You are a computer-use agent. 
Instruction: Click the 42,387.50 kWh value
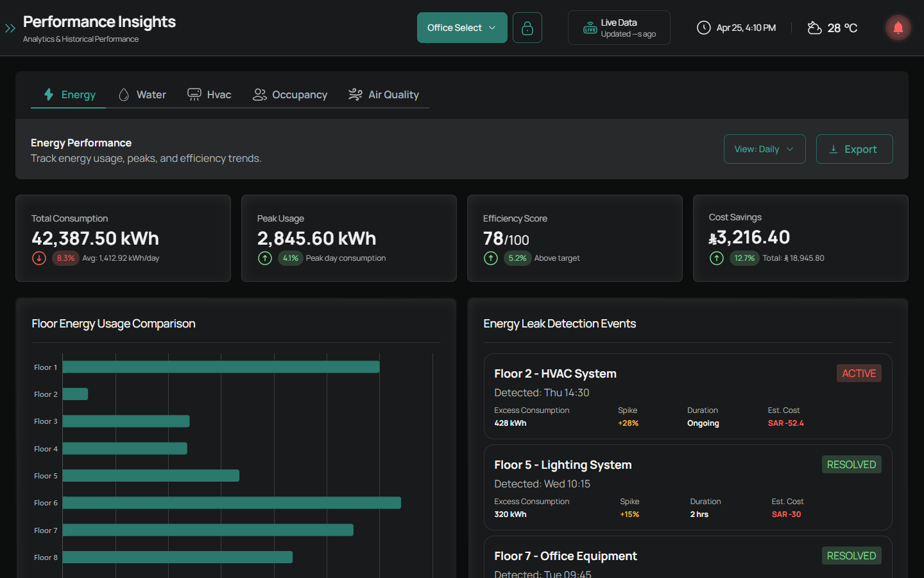(95, 238)
